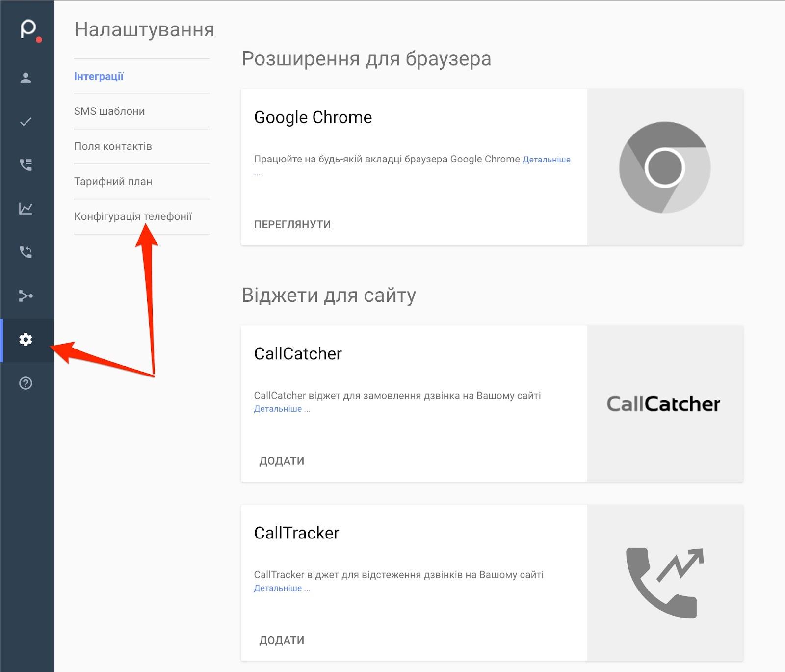The height and width of the screenshot is (672, 785).
Task: Open Поля контактів settings section
Action: point(113,146)
